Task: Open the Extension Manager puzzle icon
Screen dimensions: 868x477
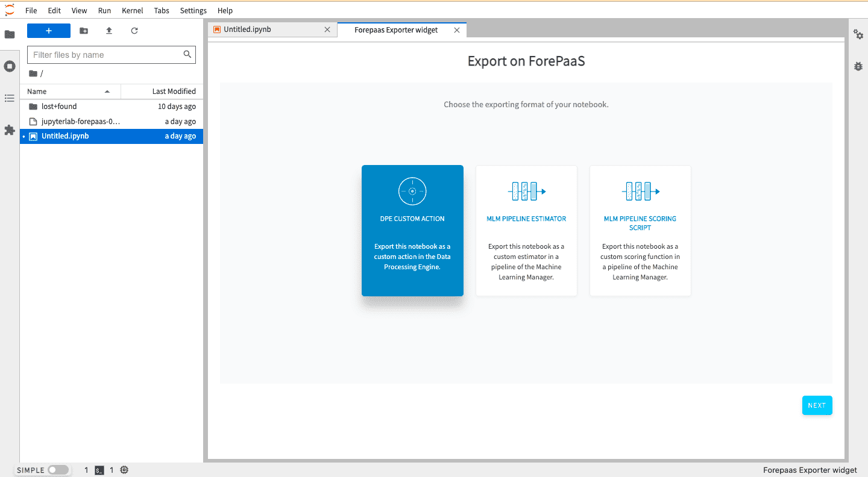Action: pyautogui.click(x=10, y=130)
